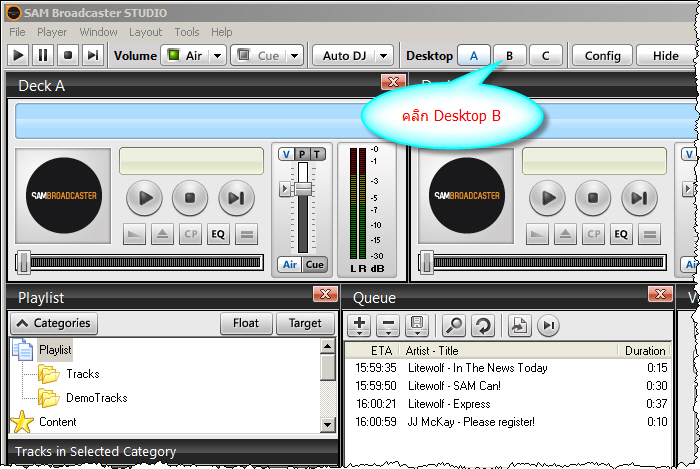Select the DemoTracks folder
The width and height of the screenshot is (700, 469).
pos(96,398)
